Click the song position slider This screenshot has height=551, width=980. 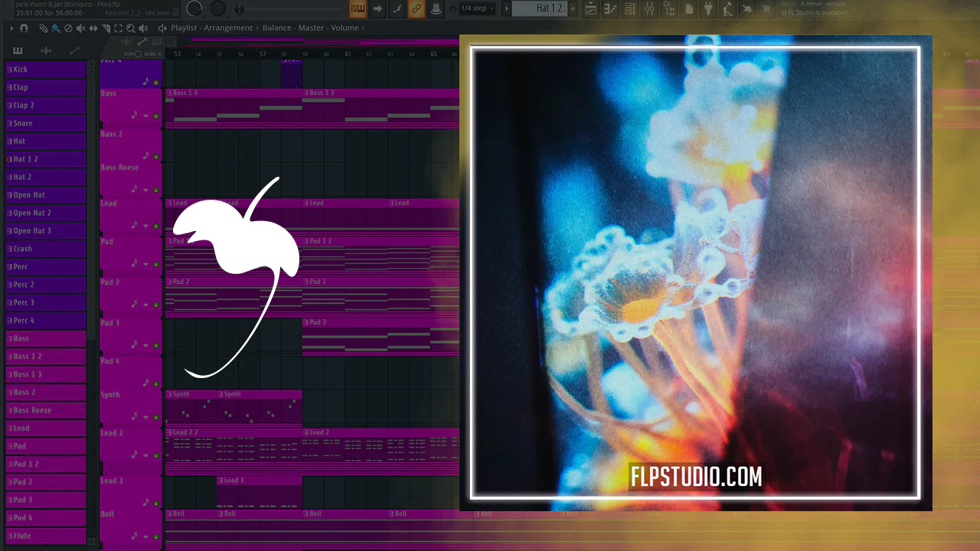coord(291,8)
